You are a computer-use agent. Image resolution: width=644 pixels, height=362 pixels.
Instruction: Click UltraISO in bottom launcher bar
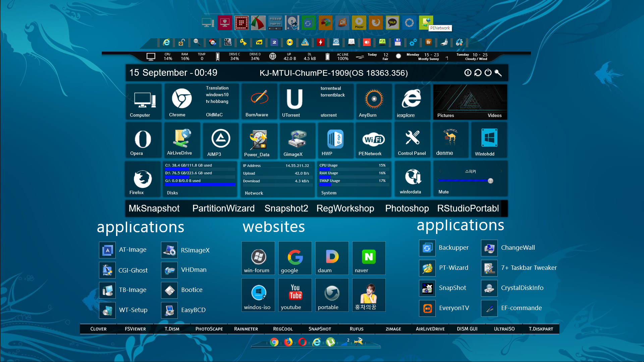tap(504, 329)
